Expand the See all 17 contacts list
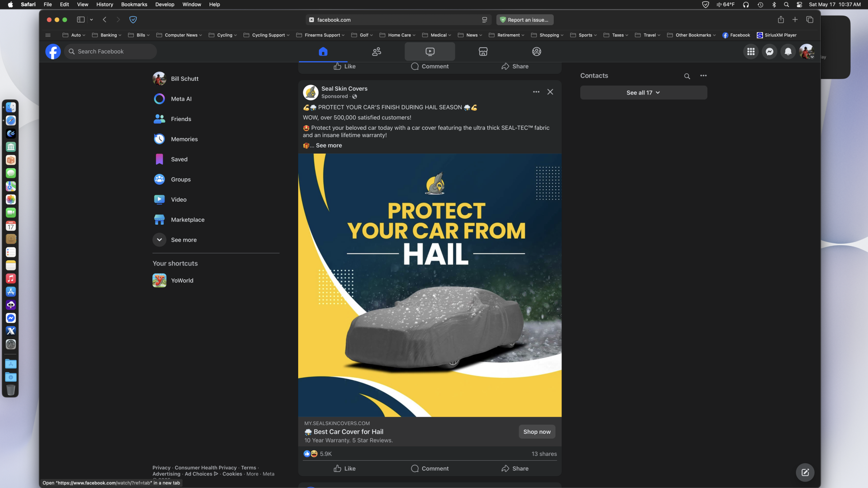868x488 pixels. click(x=643, y=92)
